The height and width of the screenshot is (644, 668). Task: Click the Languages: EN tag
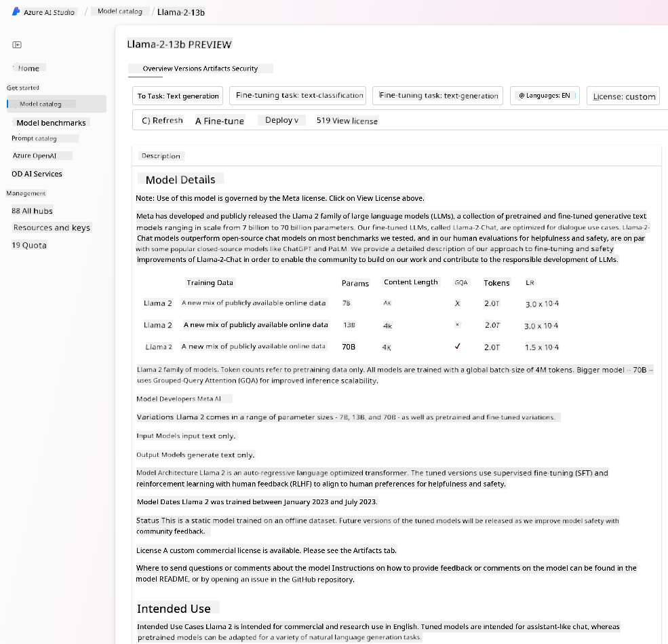[545, 96]
